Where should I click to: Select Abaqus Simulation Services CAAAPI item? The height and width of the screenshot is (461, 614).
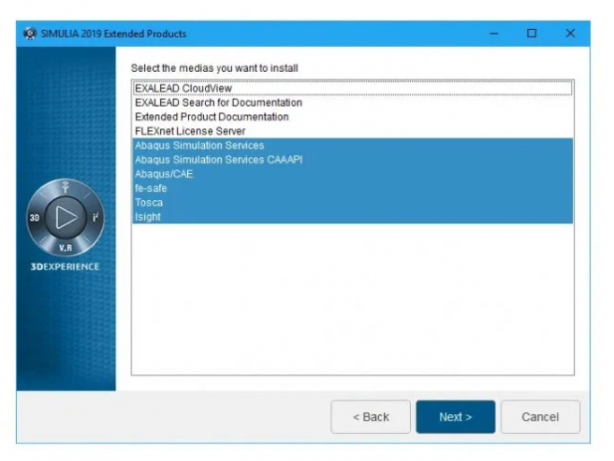[x=218, y=159]
